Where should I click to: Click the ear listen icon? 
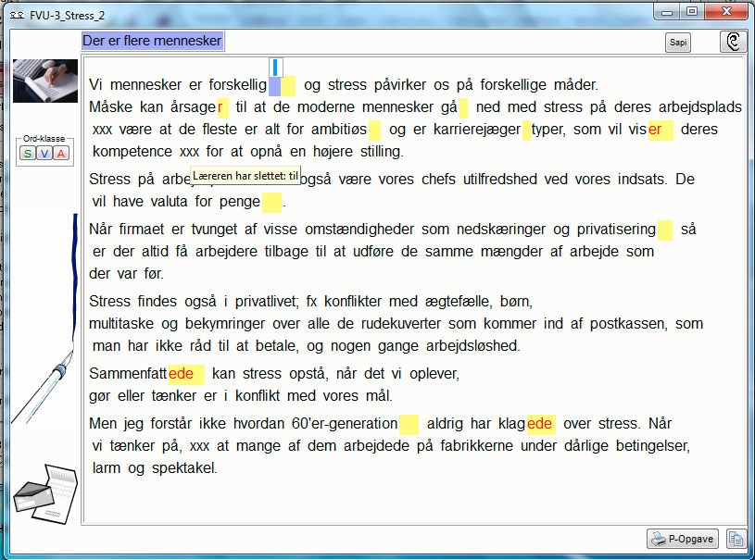(x=733, y=42)
